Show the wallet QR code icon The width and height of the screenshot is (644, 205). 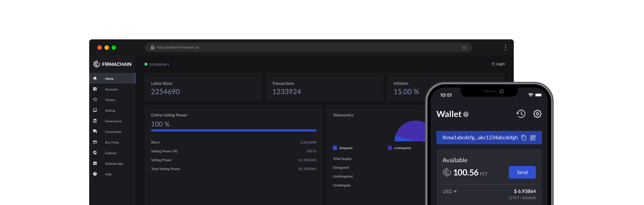(533, 138)
